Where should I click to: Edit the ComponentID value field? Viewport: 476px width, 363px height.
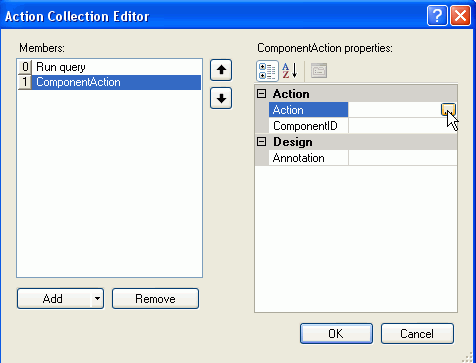403,126
